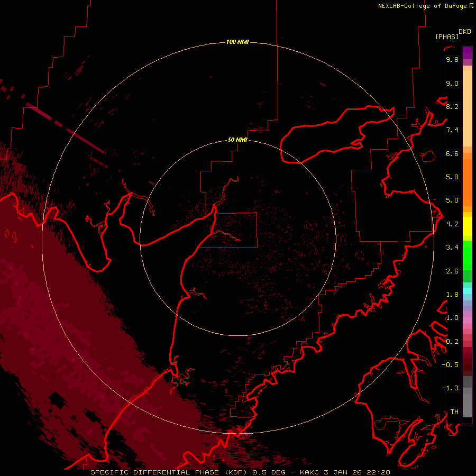The image size is (476, 476).
Task: Select the 9.0 scale label
Action: click(x=452, y=83)
